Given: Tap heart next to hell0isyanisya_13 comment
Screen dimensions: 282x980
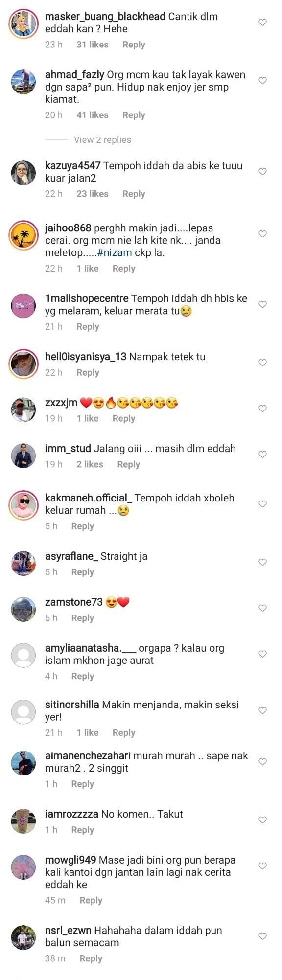Looking at the screenshot, I should point(262,363).
